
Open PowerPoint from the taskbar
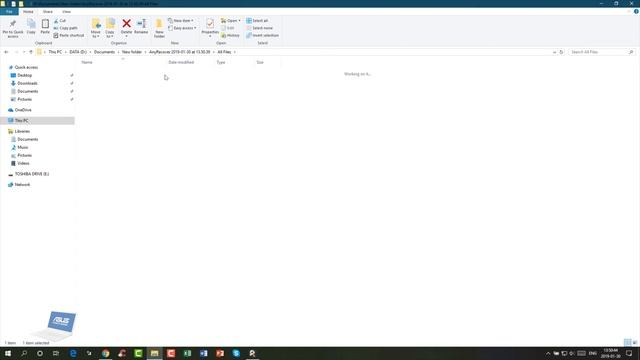220,353
